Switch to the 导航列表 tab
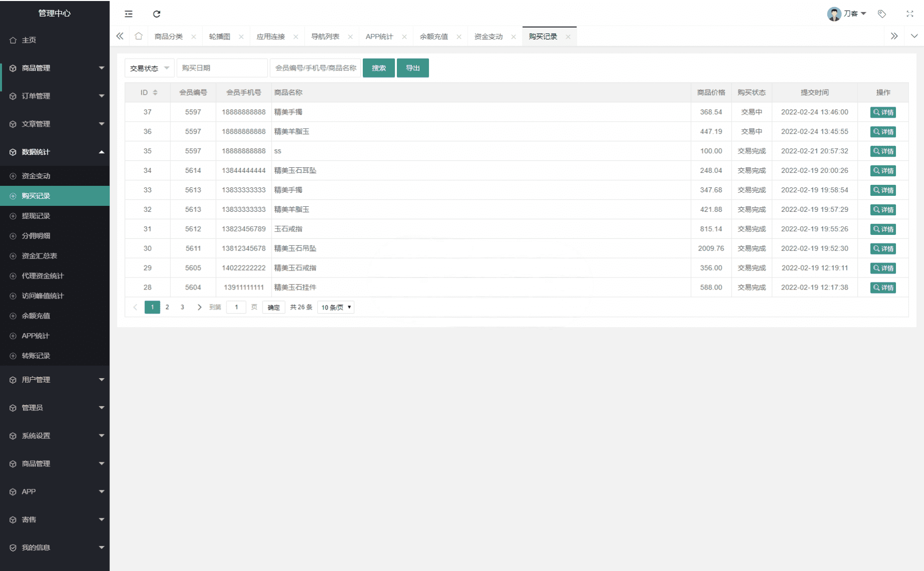Screen dimensions: 924x571 [325, 37]
